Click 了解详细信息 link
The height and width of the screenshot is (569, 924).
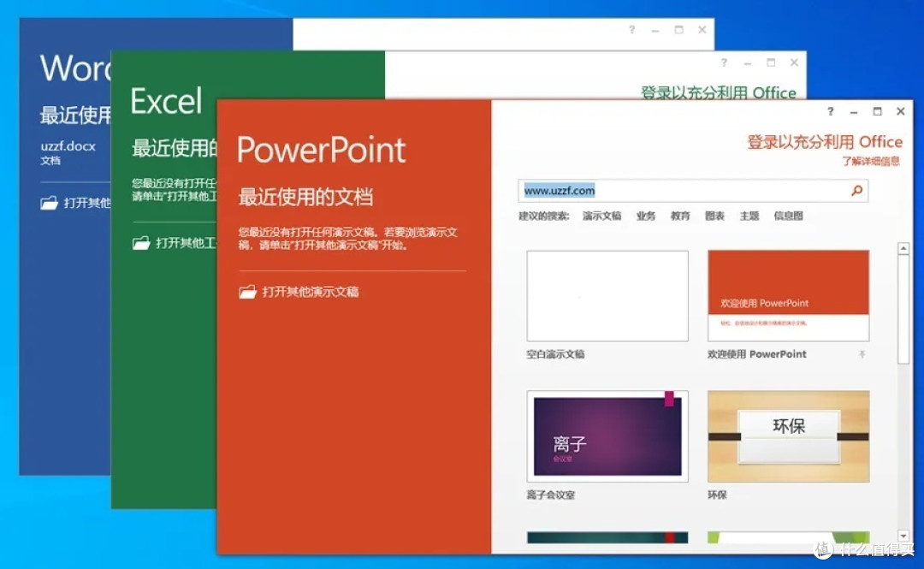[871, 161]
